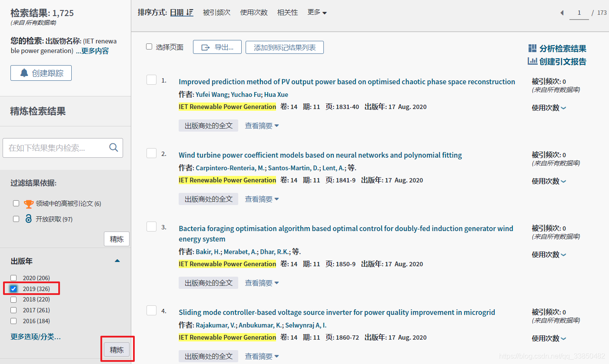Expand View Abstract (查看摘要) for the sliding mode controller paper
The image size is (609, 364).
point(262,356)
